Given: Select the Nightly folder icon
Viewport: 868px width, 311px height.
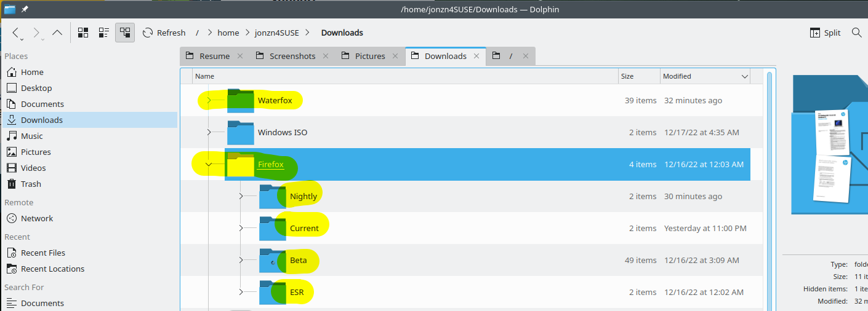Looking at the screenshot, I should (273, 196).
